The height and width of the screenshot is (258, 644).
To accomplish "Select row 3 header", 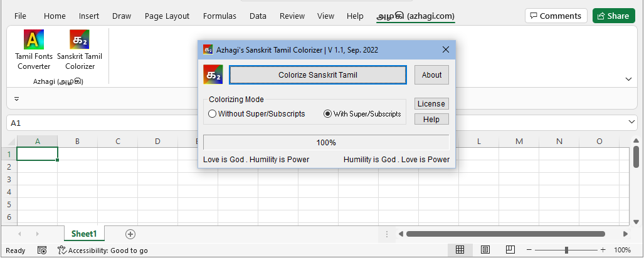I will coord(9,180).
